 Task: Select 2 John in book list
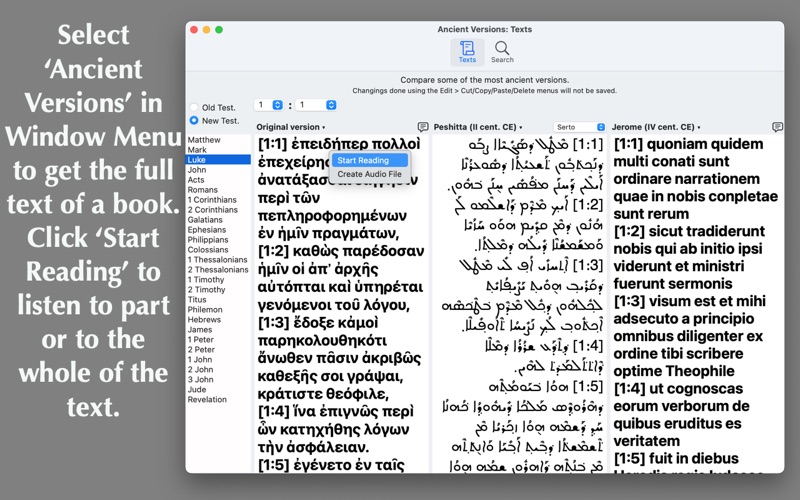coord(218,369)
